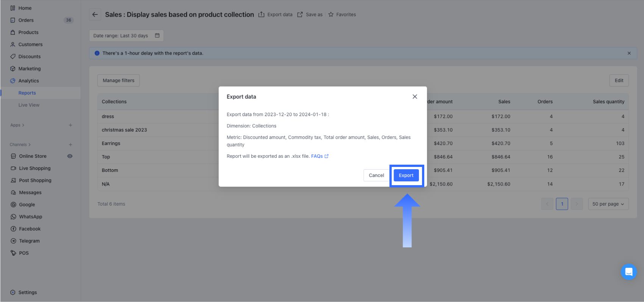The height and width of the screenshot is (302, 644).
Task: Expand the Channels section
Action: [x=20, y=145]
